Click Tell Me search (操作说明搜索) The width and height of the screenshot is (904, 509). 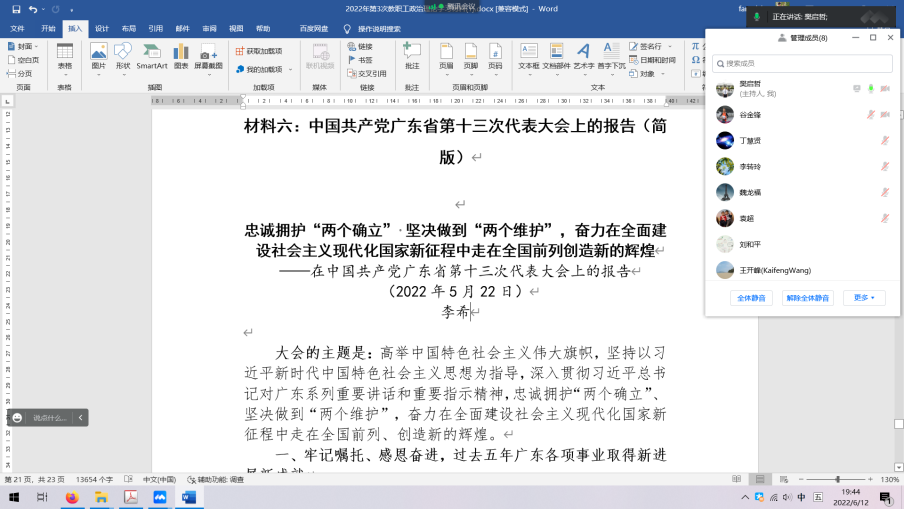pyautogui.click(x=372, y=29)
